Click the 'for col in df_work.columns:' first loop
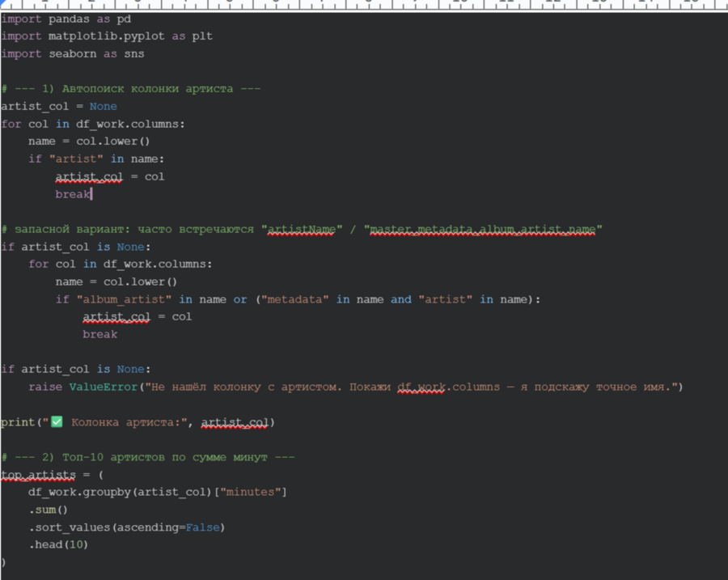Viewport: 728px width, 580px height. [x=93, y=124]
